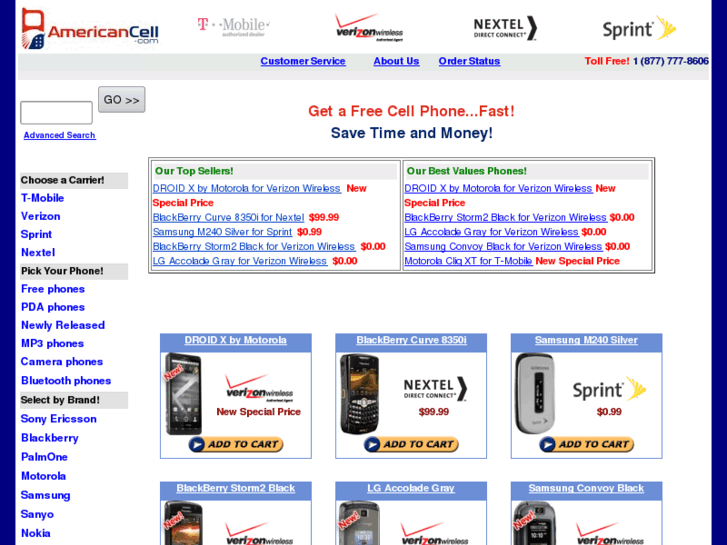Open the Advanced Search link
Screen dimensions: 727x545
click(x=59, y=135)
